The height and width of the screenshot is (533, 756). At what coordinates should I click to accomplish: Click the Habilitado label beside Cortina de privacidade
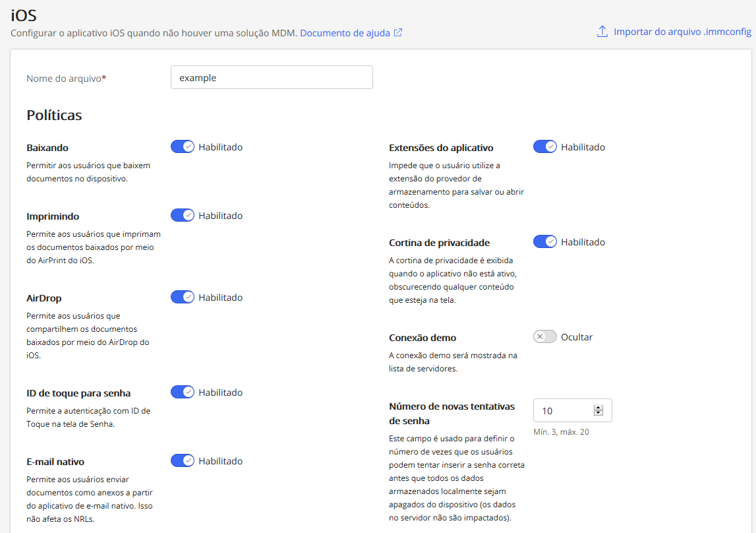[583, 242]
